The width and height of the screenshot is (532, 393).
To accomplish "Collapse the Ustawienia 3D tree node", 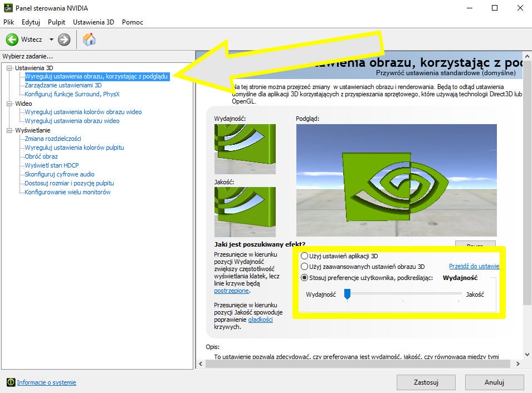I will coord(9,68).
